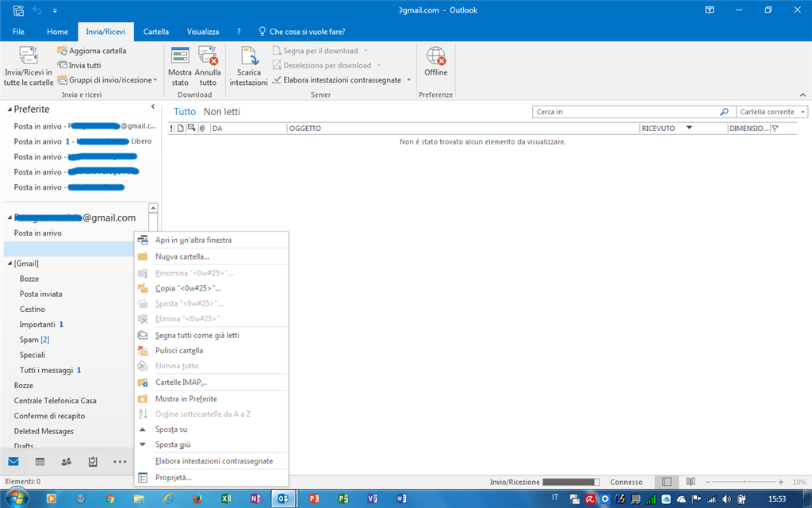
Task: Open Customize Quick Access Toolbar dropdown
Action: coord(55,10)
